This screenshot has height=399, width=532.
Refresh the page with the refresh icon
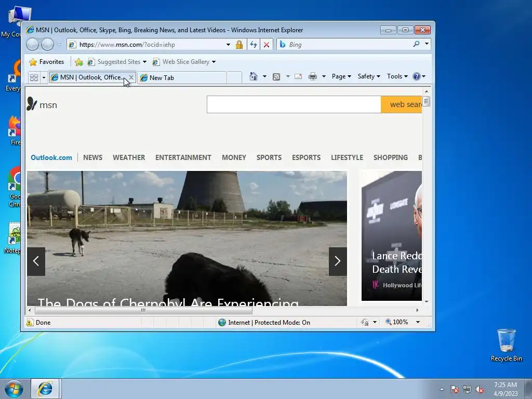(x=254, y=45)
